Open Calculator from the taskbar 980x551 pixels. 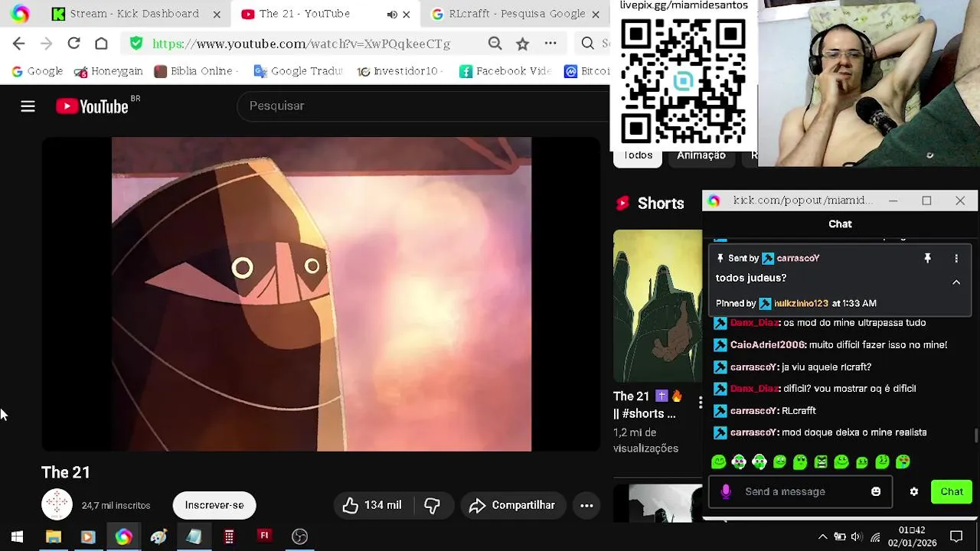click(229, 536)
